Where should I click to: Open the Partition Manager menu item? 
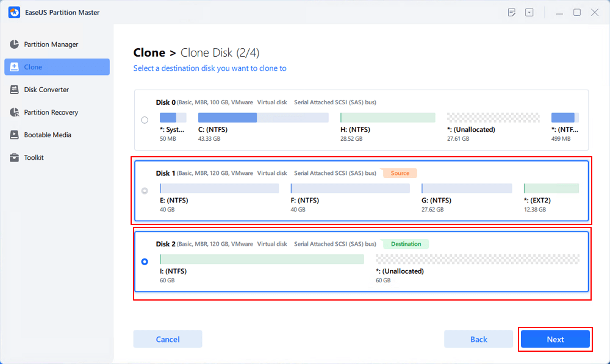click(x=51, y=45)
